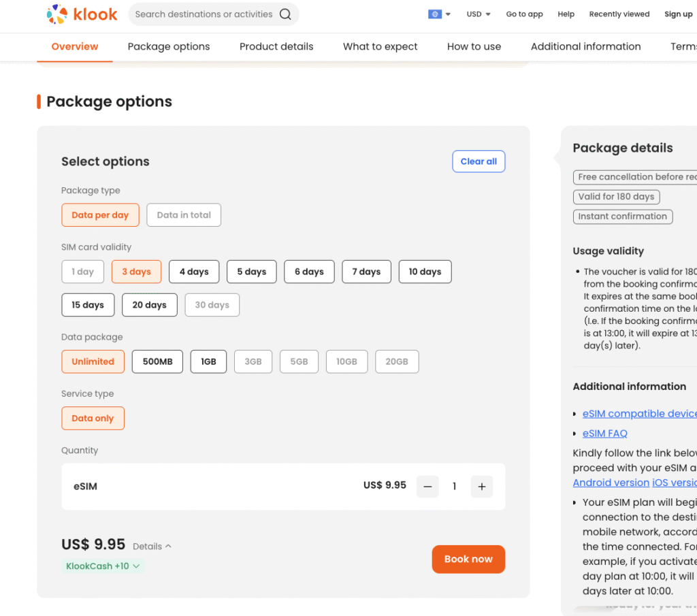Click the minus quantity icon
This screenshot has height=616, width=697.
[427, 487]
